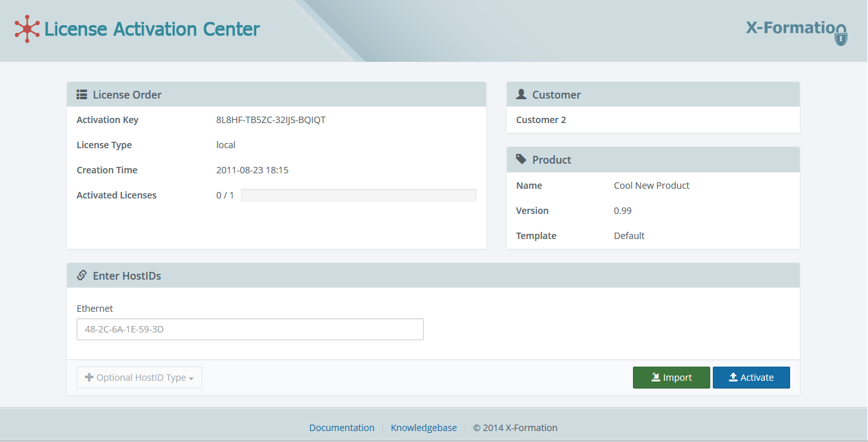Click the Customer person icon

click(522, 95)
